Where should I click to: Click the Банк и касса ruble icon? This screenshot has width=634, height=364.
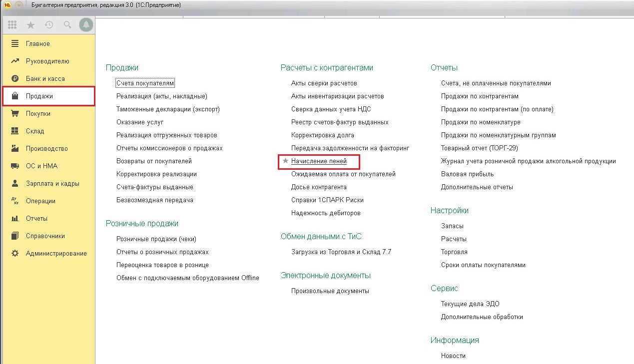(15, 78)
